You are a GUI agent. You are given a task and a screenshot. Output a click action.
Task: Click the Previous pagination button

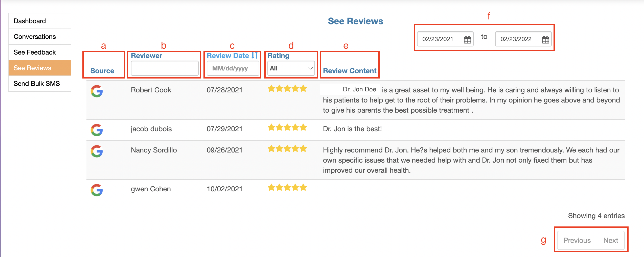point(577,240)
